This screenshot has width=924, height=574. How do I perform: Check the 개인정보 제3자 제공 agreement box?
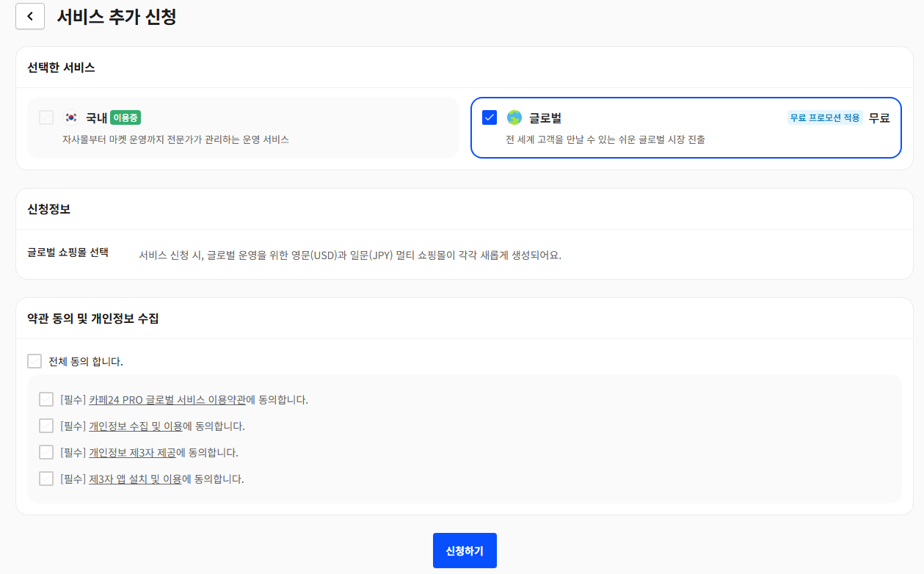point(46,452)
